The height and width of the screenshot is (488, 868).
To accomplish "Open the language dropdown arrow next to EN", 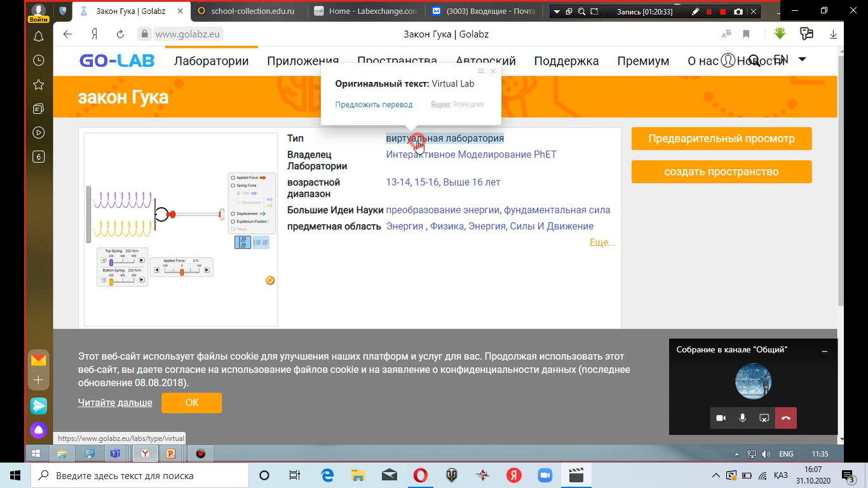I will coord(802,59).
